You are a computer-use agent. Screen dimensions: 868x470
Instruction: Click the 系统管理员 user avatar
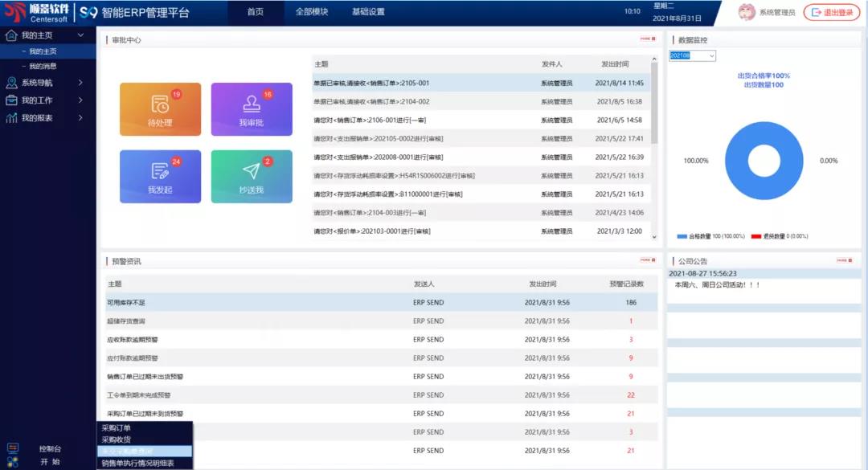click(747, 12)
